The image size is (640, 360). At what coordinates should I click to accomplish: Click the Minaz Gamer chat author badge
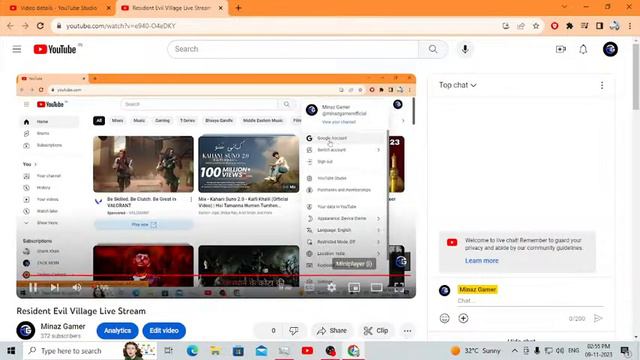point(477,289)
